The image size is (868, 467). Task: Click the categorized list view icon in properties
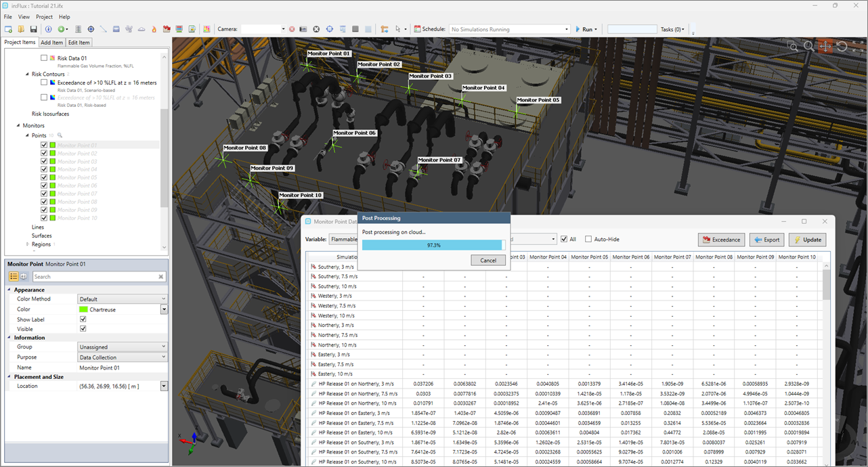[x=14, y=276]
